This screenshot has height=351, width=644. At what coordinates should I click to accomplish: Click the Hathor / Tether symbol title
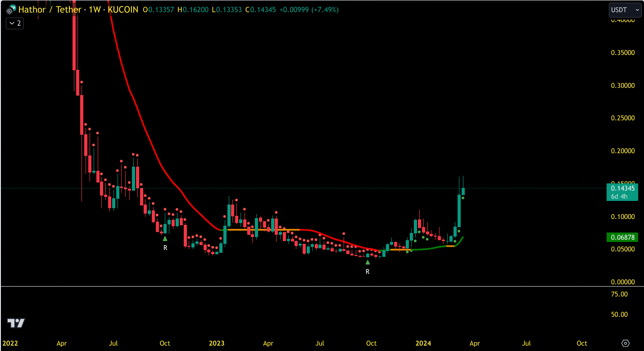(x=50, y=9)
